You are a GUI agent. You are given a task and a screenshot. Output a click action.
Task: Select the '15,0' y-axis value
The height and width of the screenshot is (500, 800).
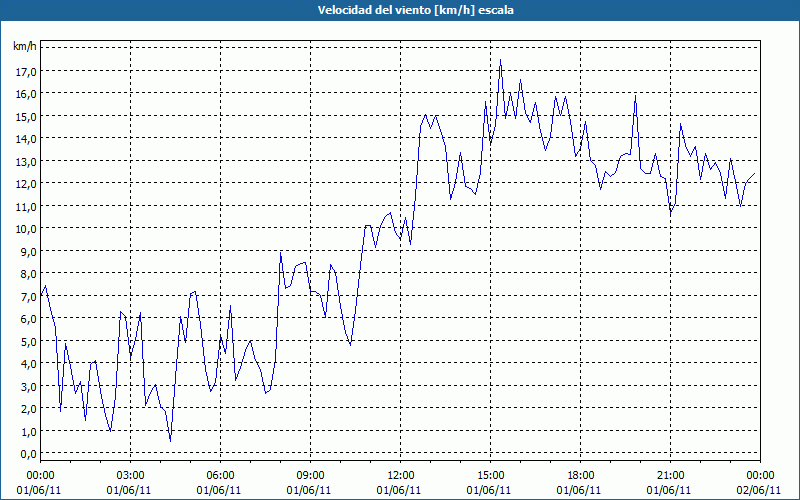coord(26,116)
